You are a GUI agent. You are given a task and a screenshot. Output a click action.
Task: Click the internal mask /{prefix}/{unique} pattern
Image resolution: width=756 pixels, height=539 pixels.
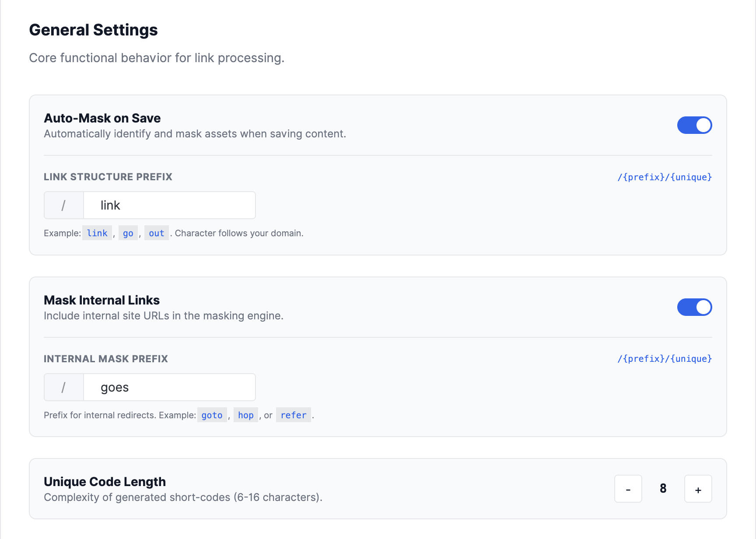[x=664, y=359]
